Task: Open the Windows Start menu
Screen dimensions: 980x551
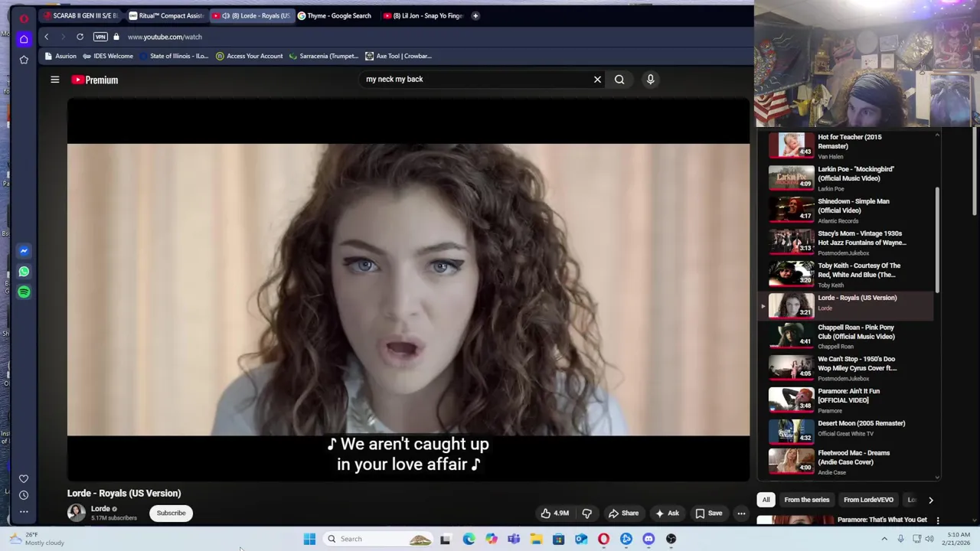Action: click(x=309, y=539)
